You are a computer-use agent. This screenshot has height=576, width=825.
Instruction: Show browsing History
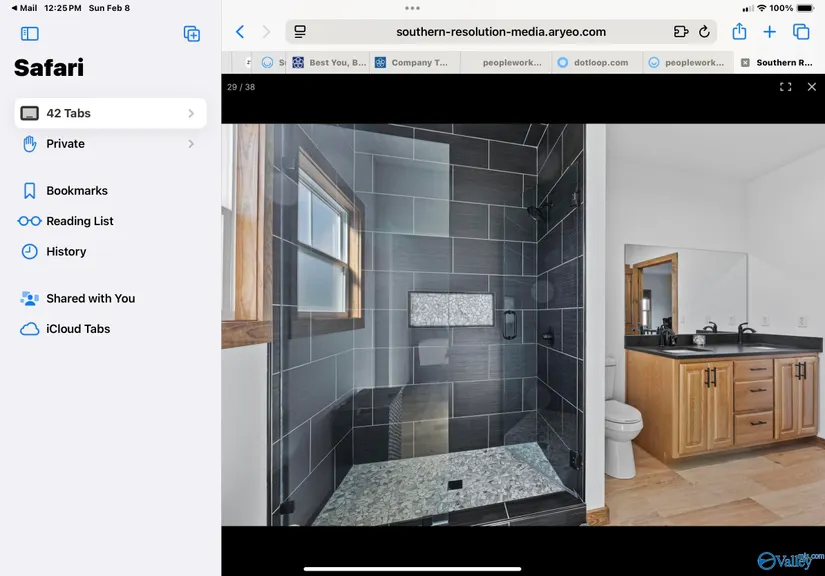pyautogui.click(x=66, y=252)
